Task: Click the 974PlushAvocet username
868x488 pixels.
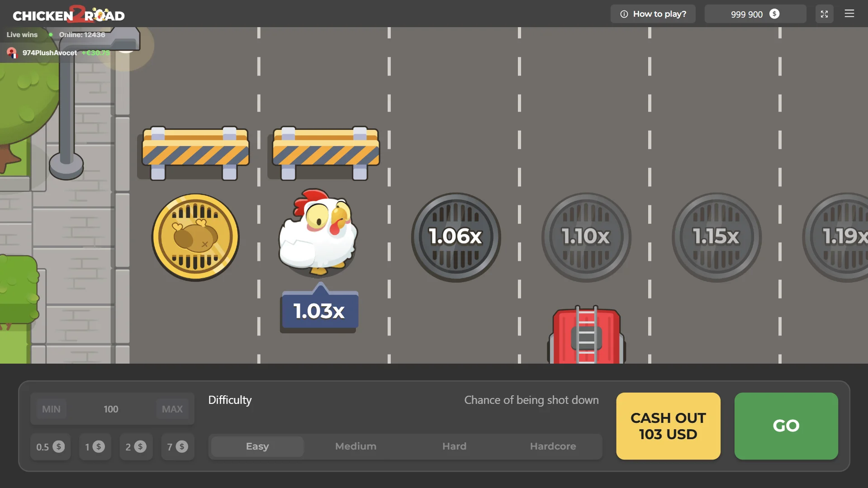Action: 50,53
